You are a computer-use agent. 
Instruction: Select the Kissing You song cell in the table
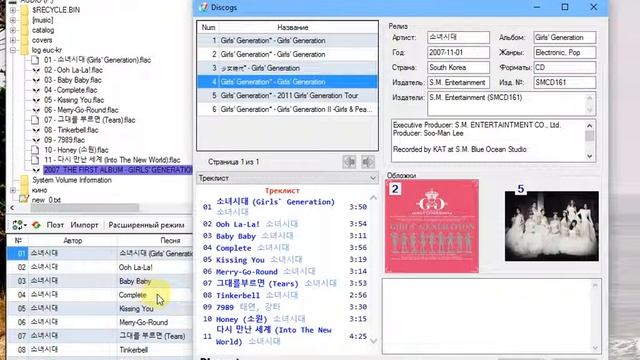[x=155, y=309]
